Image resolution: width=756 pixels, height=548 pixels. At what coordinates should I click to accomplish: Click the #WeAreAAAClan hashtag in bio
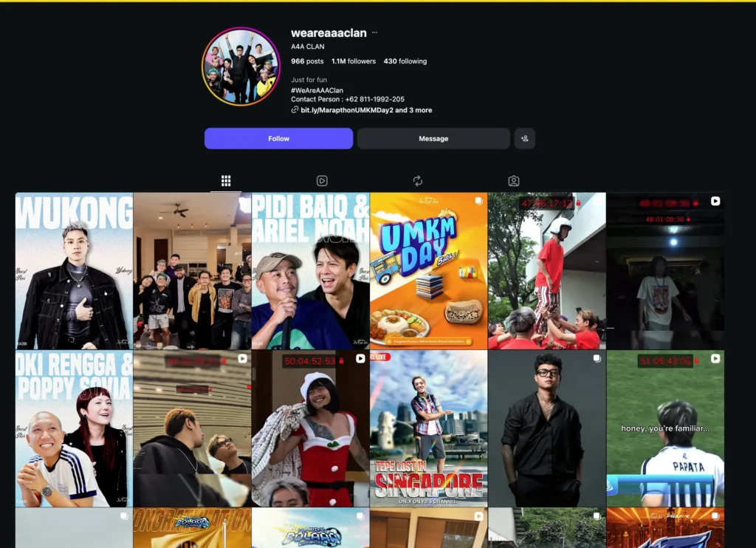tap(317, 90)
